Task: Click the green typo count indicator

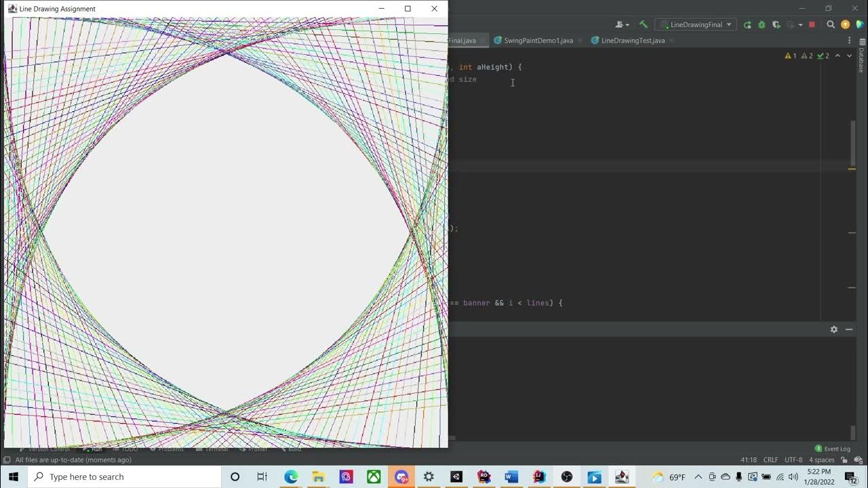Action: pyautogui.click(x=823, y=56)
